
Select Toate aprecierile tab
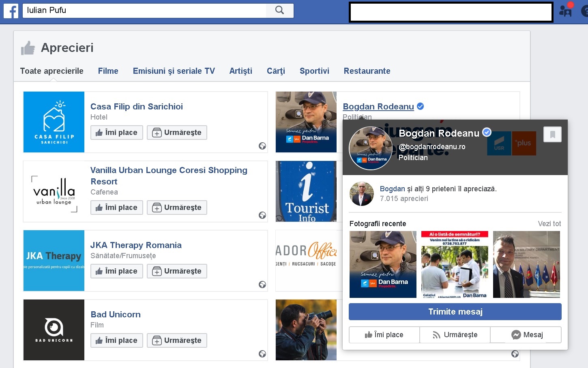click(x=52, y=71)
